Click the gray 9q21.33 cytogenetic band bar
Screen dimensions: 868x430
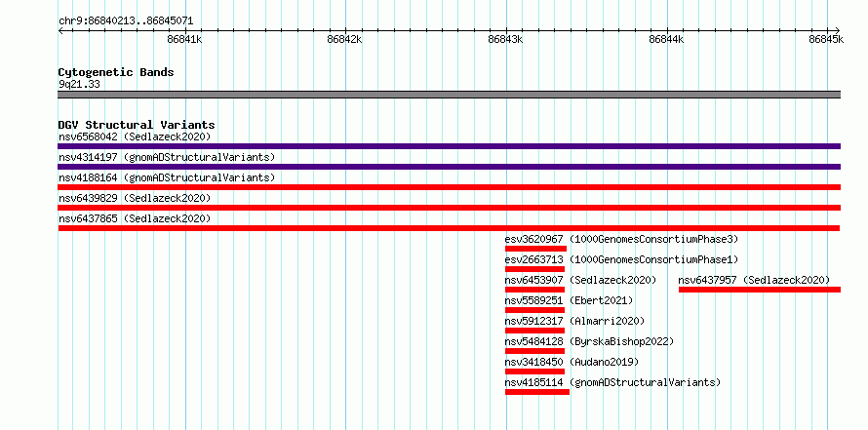(x=449, y=95)
